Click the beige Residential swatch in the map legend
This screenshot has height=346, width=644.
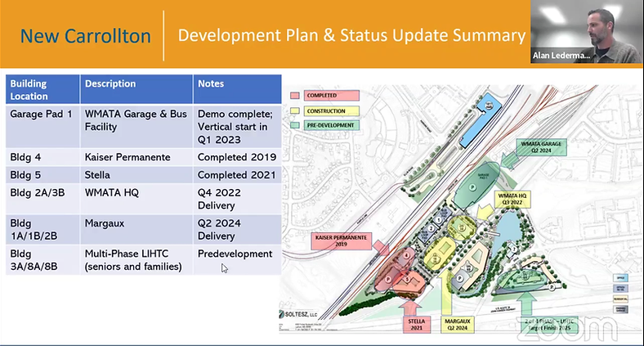click(620, 299)
